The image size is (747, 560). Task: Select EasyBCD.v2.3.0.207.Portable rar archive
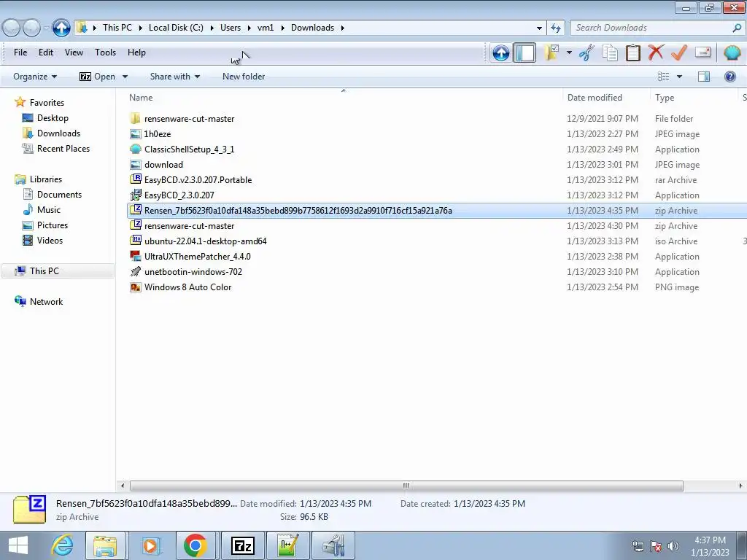pos(198,180)
